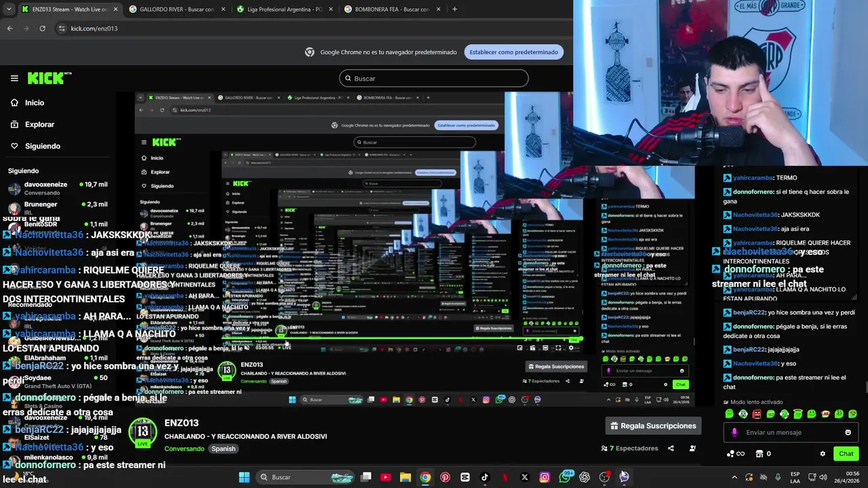Go back in browser
868x488 pixels.
pos(9,28)
